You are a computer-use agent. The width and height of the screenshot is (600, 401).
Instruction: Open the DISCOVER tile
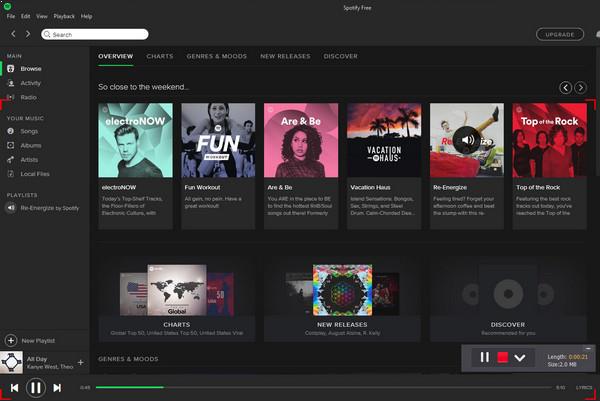(508, 300)
